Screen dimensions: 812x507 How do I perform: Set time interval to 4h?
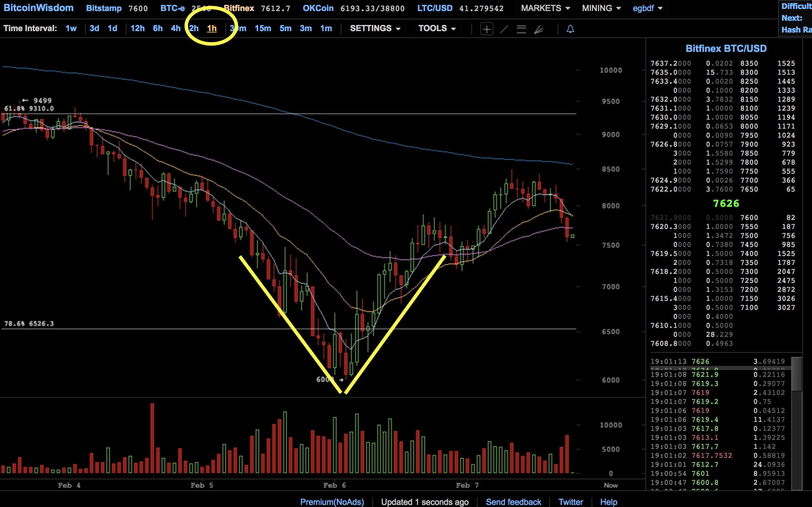(176, 28)
